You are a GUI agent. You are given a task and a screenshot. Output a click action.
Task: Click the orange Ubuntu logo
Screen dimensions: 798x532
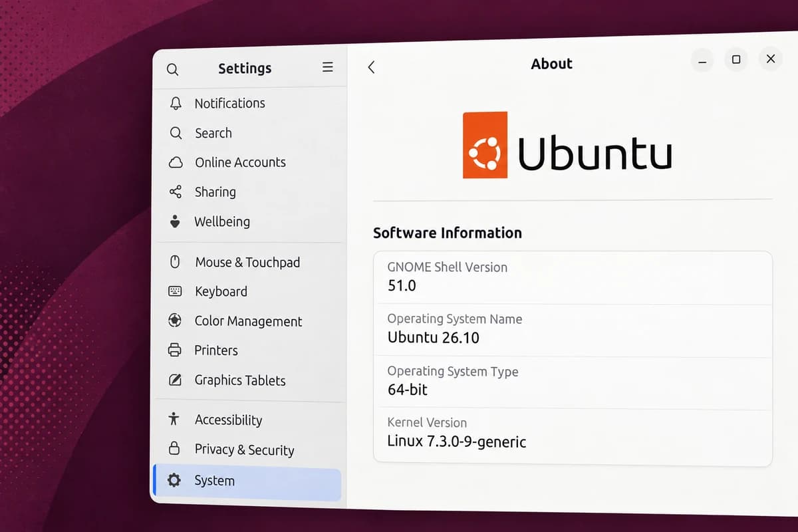(x=485, y=145)
